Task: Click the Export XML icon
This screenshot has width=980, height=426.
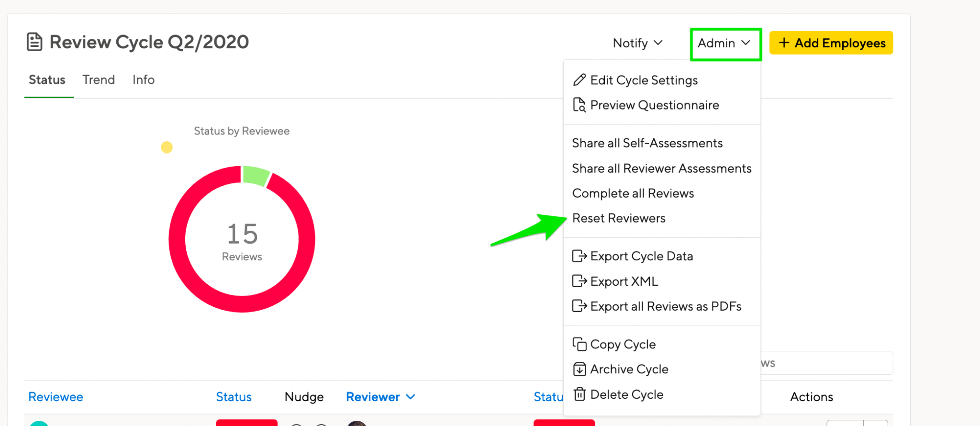Action: point(579,281)
